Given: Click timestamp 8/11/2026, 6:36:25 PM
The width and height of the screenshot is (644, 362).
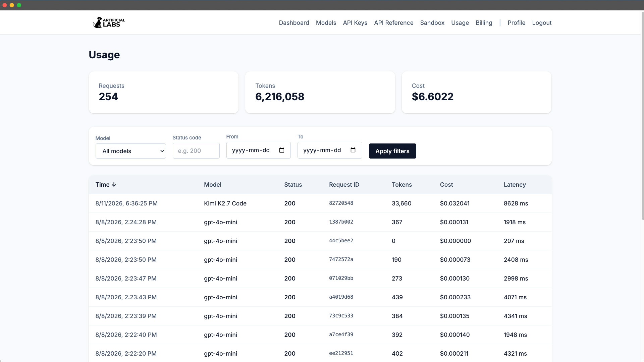Looking at the screenshot, I should point(126,203).
